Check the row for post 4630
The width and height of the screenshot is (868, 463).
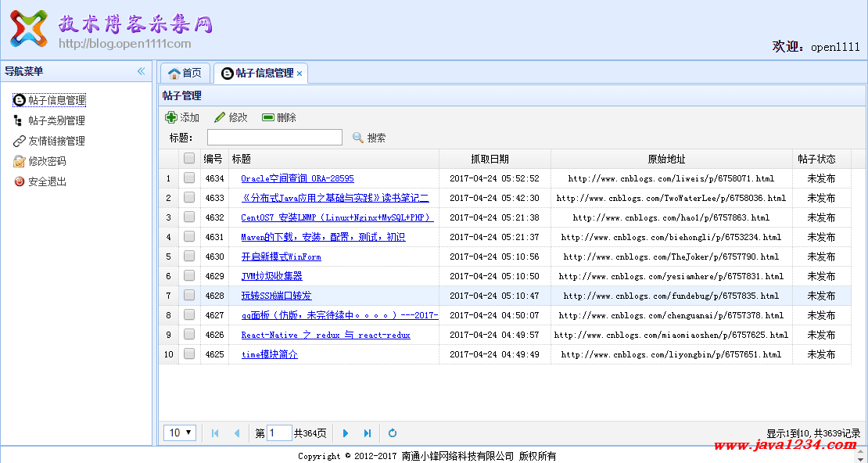tap(189, 256)
